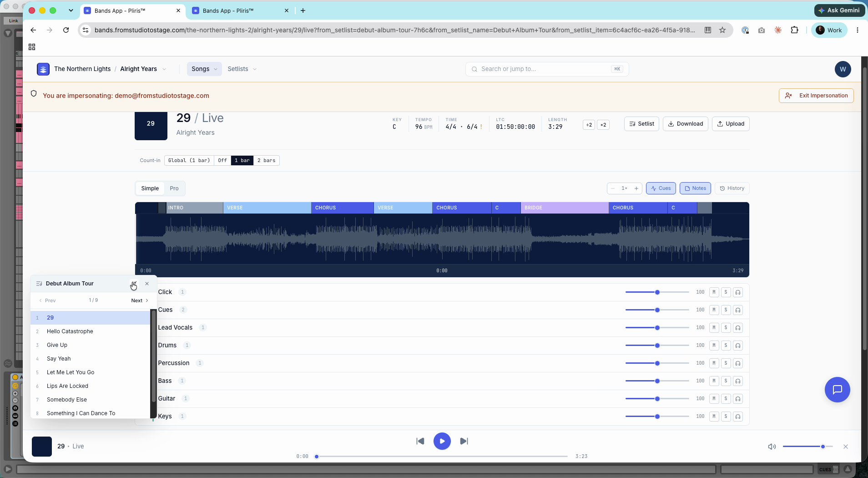Image resolution: width=868 pixels, height=478 pixels.
Task: Solo the Click track
Action: (x=726, y=292)
